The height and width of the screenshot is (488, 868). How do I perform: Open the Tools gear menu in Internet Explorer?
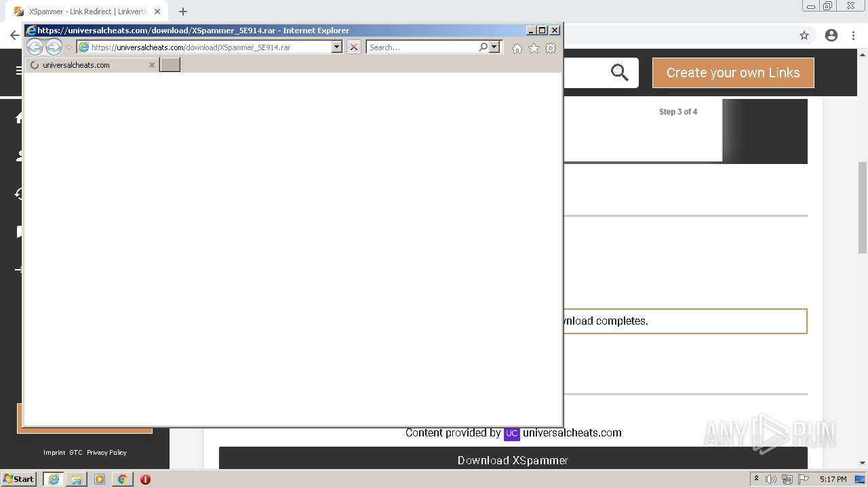[551, 48]
